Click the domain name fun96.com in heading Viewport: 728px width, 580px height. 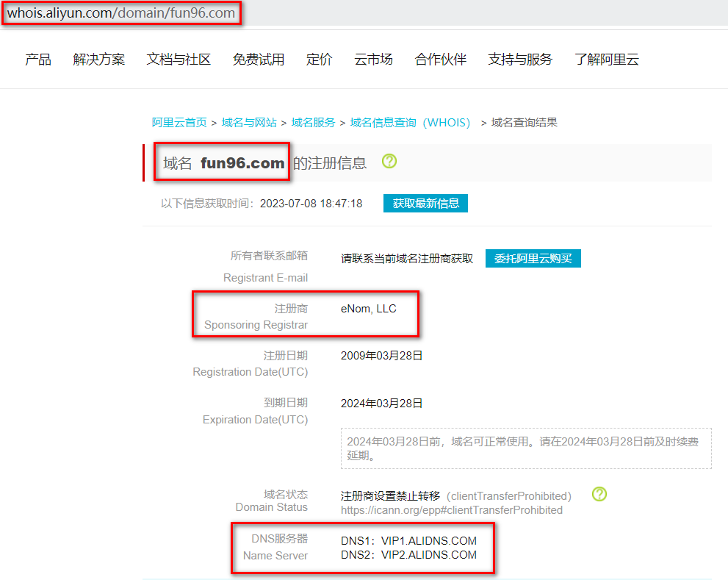point(242,163)
